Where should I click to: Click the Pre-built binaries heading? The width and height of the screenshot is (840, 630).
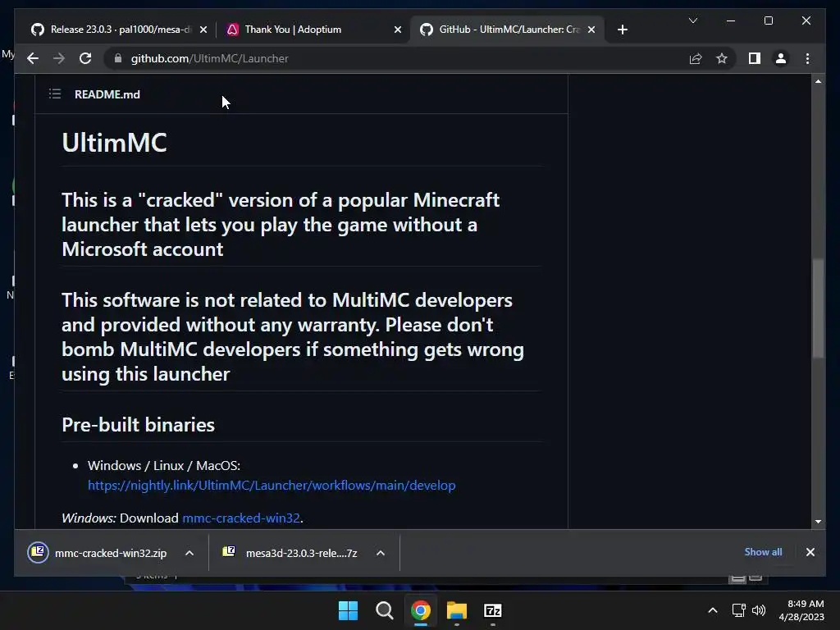pos(138,424)
